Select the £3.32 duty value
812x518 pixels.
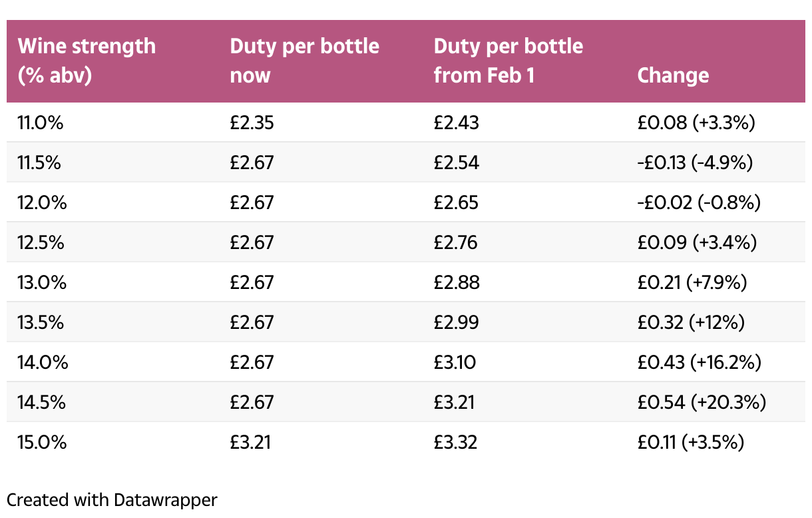click(x=456, y=442)
